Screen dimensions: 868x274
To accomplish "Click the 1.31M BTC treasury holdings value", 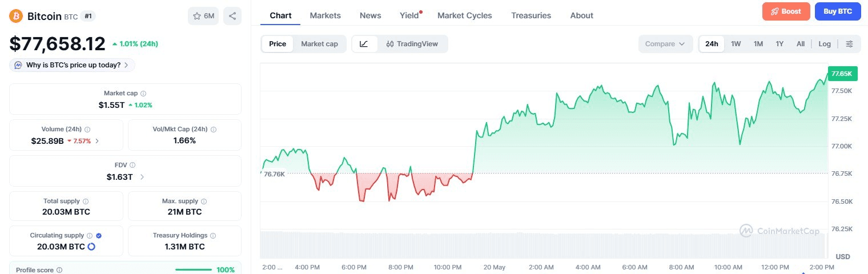I will click(x=184, y=247).
